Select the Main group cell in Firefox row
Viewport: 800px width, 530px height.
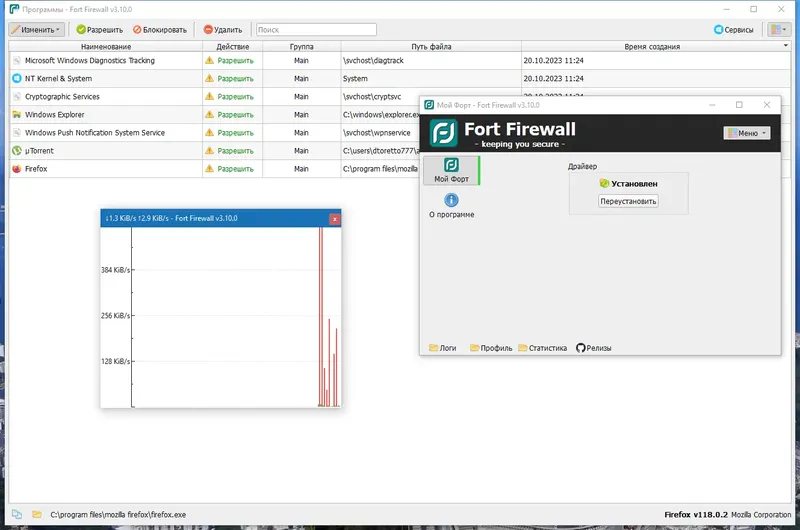[x=301, y=168]
